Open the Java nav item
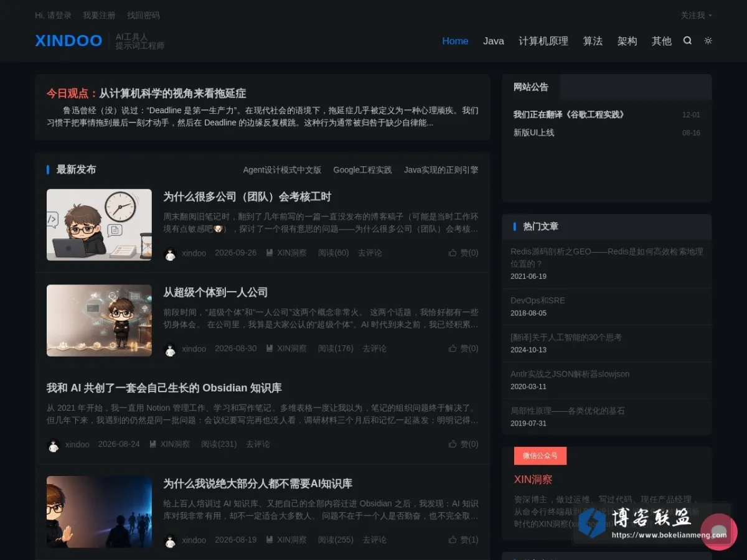 (494, 41)
